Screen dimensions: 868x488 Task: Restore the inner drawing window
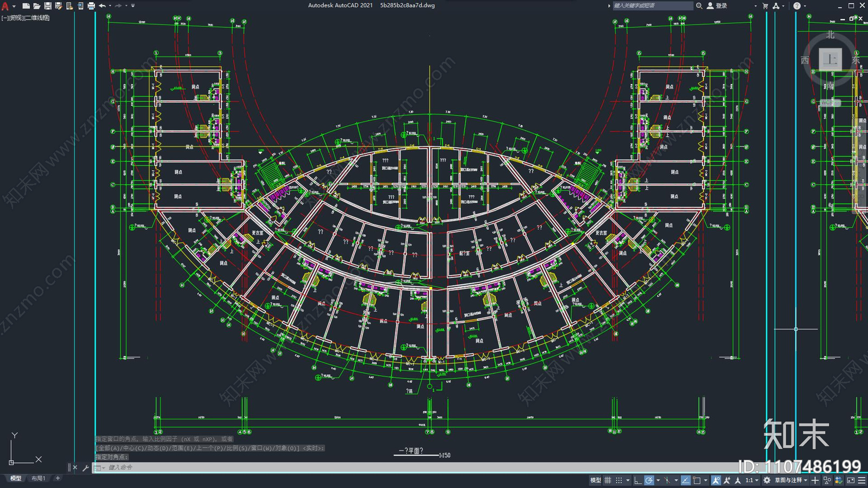[852, 18]
